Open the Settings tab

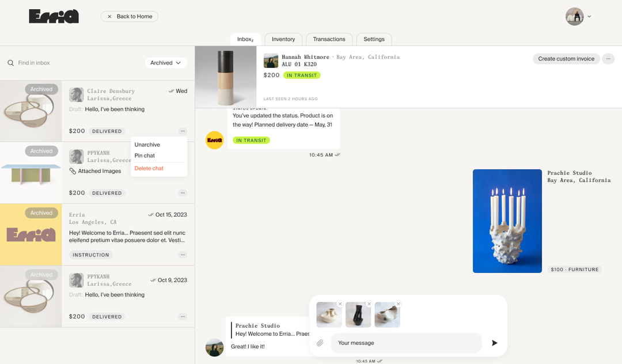click(374, 39)
